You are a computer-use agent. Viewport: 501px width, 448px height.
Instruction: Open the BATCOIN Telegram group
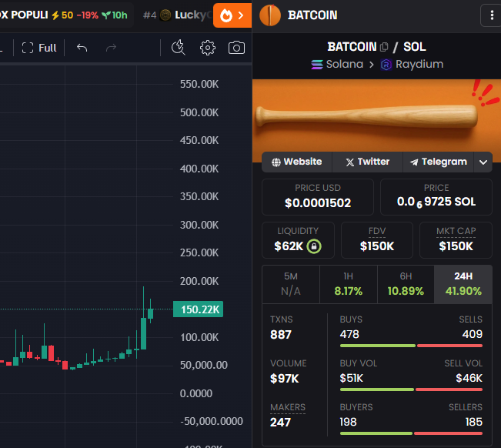coord(439,162)
